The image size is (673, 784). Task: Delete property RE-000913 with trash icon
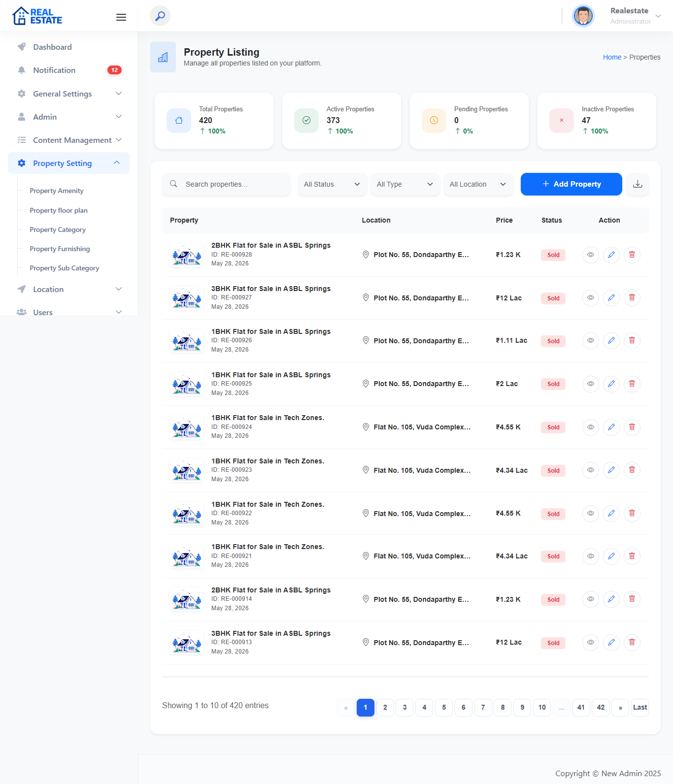point(632,642)
